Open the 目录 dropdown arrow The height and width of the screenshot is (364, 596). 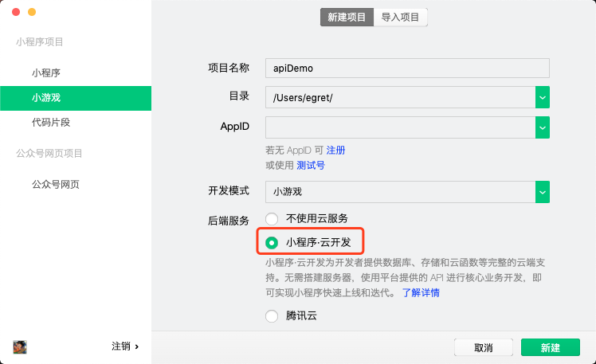coord(543,97)
